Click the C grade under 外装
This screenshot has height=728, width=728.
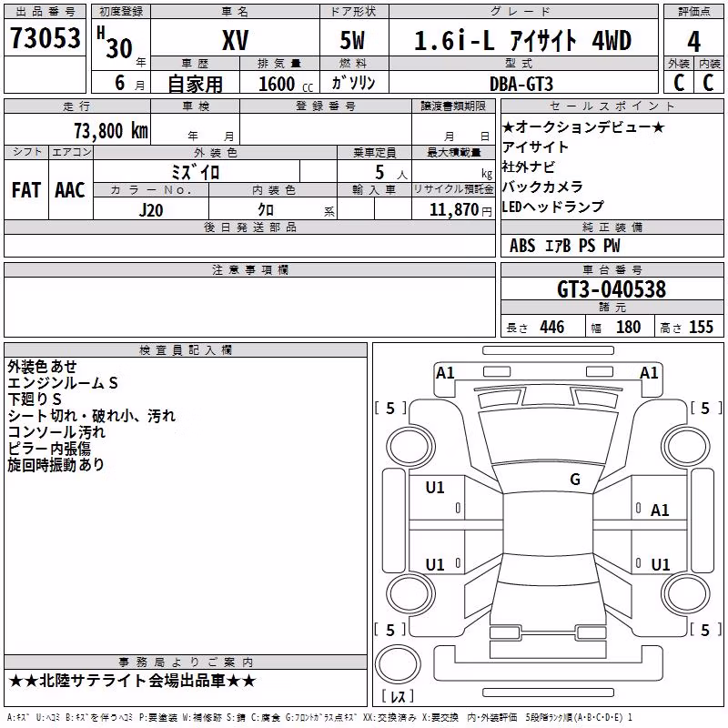[x=679, y=83]
